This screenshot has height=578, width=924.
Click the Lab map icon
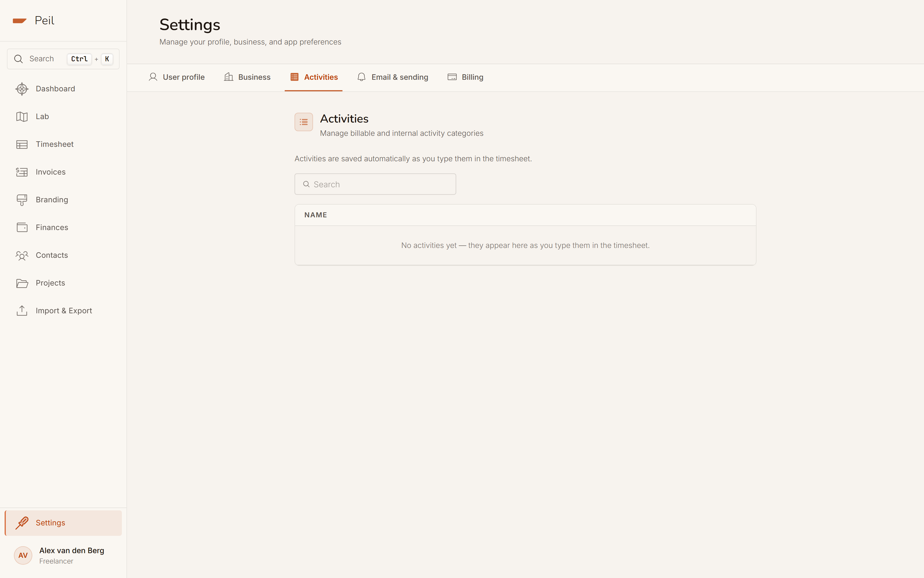tap(22, 116)
